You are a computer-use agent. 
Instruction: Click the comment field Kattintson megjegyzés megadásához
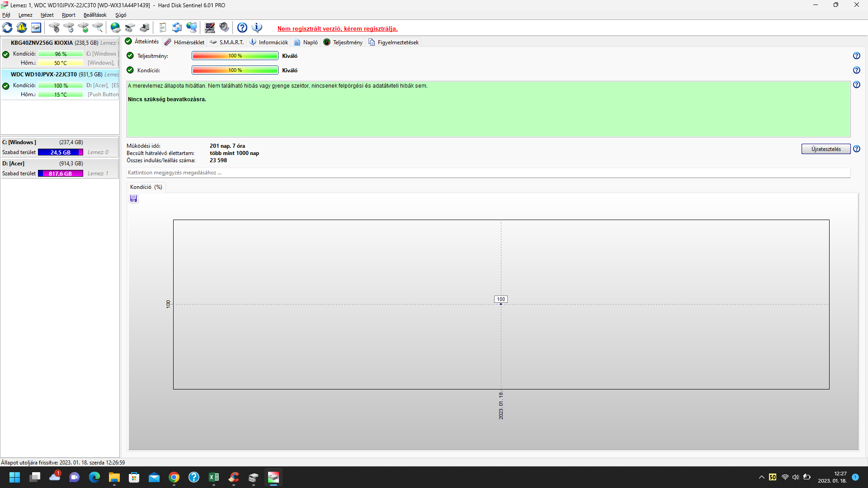pyautogui.click(x=488, y=173)
